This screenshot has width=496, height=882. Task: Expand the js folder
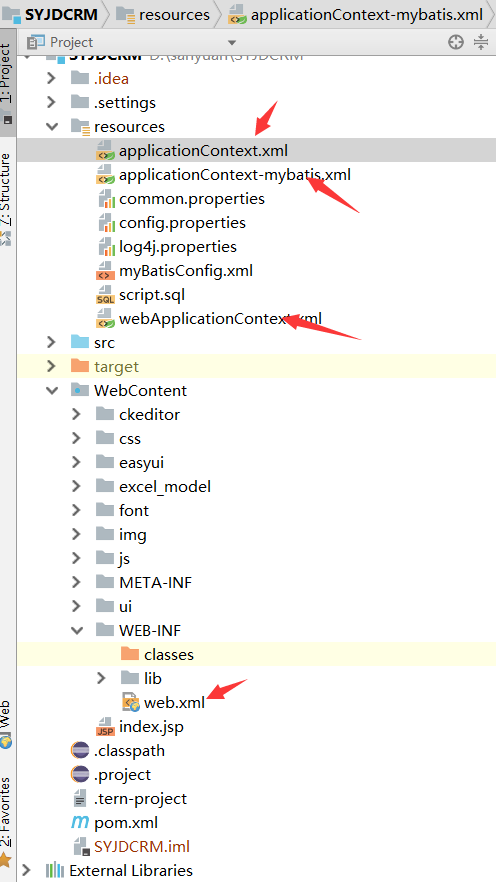[x=76, y=559]
